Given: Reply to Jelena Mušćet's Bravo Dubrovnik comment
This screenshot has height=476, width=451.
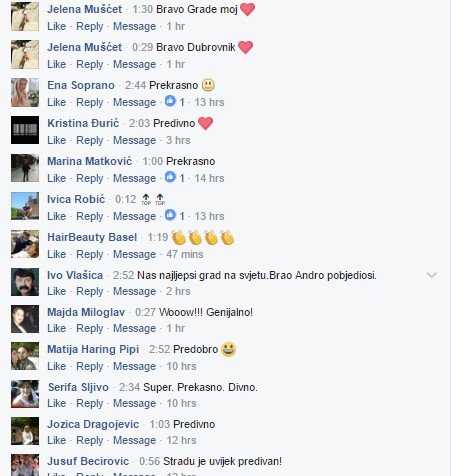Looking at the screenshot, I should pyautogui.click(x=90, y=64).
